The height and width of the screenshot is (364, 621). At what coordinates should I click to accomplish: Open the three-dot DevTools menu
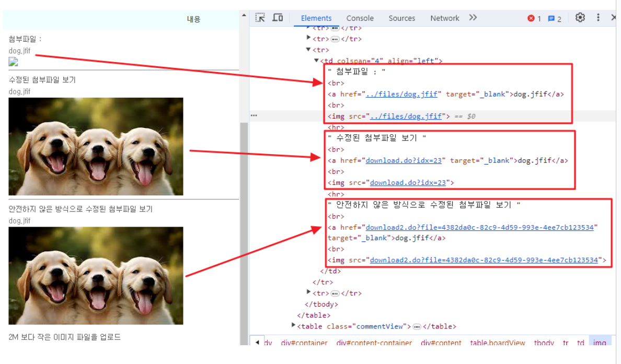(598, 18)
